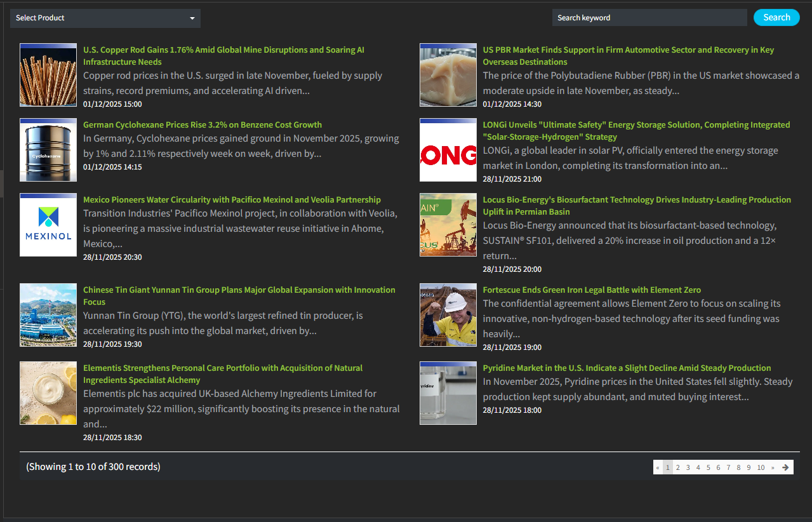Viewport: 812px width, 522px height.
Task: Click the timestamp 01/12/2025 14:30
Action: 512,104
